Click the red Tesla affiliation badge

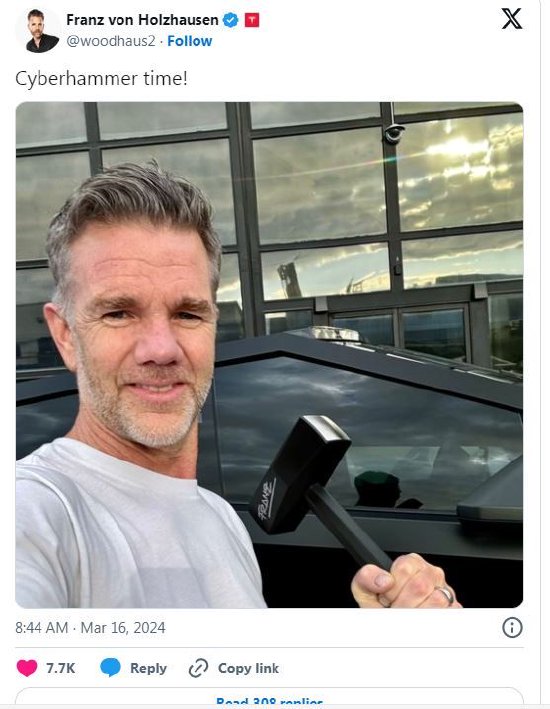pyautogui.click(x=252, y=20)
